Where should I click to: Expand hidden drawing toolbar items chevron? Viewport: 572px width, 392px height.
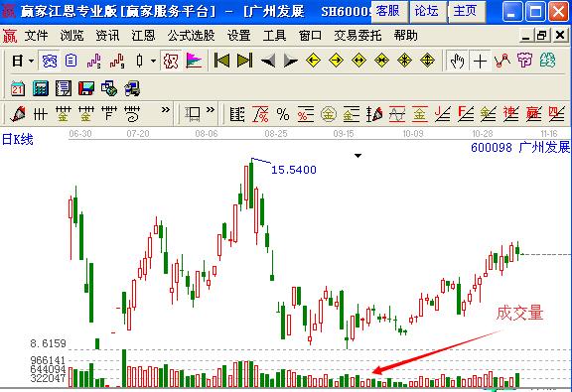click(166, 110)
